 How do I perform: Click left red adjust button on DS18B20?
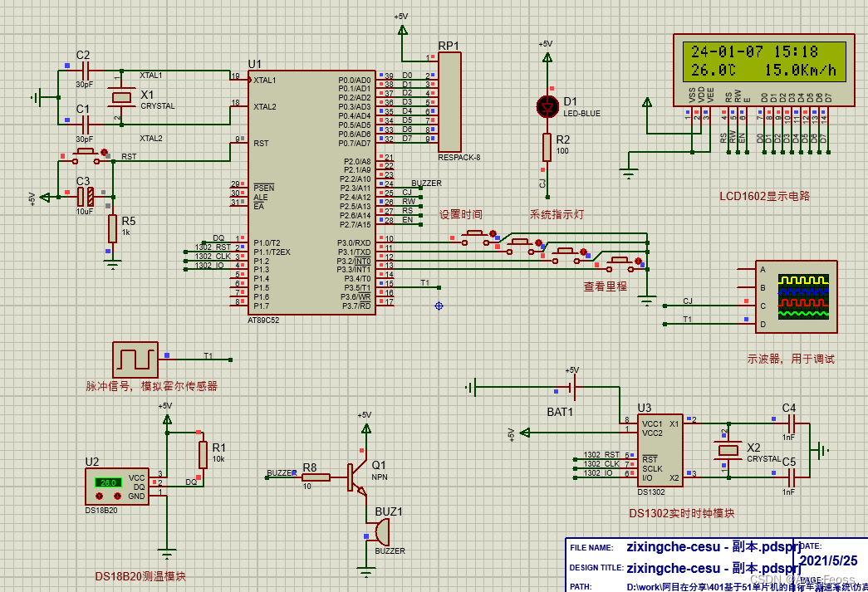[100, 496]
